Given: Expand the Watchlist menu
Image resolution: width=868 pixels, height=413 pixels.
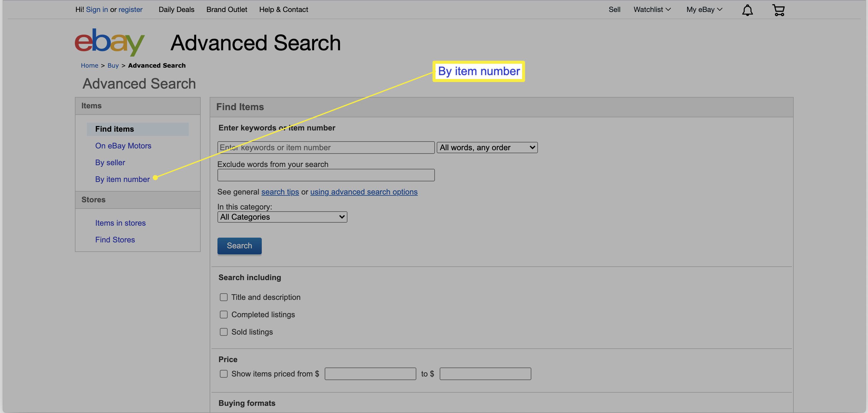Looking at the screenshot, I should 652,9.
